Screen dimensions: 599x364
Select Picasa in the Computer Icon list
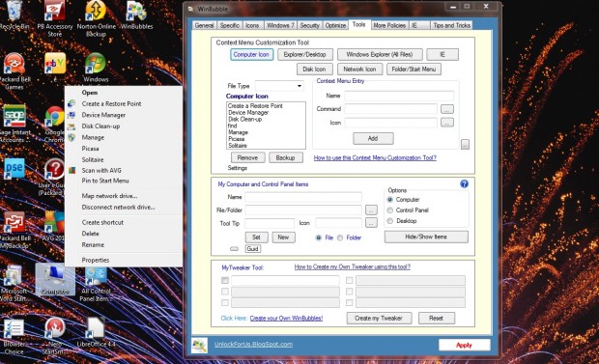pyautogui.click(x=237, y=139)
